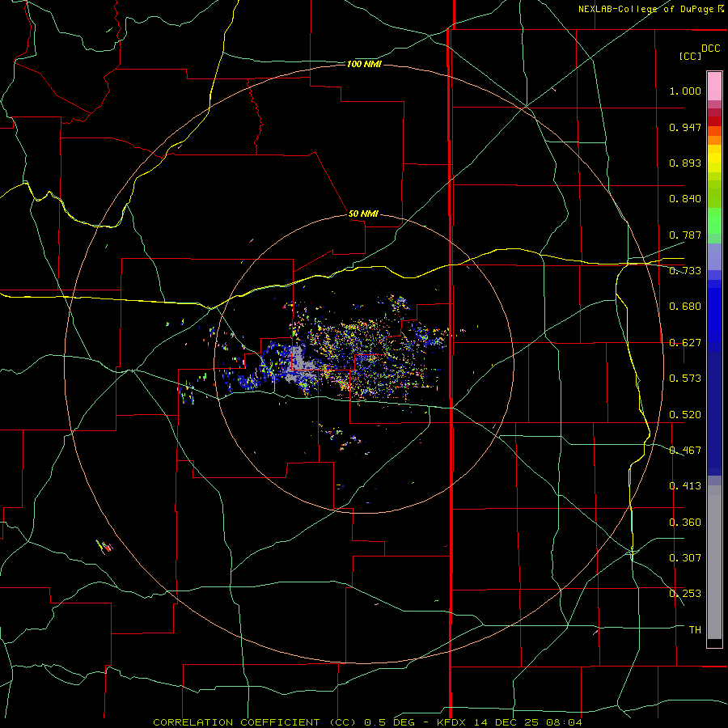Image resolution: width=728 pixels, height=728 pixels.
Task: Pick the red band above 0.947
Action: coord(714,121)
